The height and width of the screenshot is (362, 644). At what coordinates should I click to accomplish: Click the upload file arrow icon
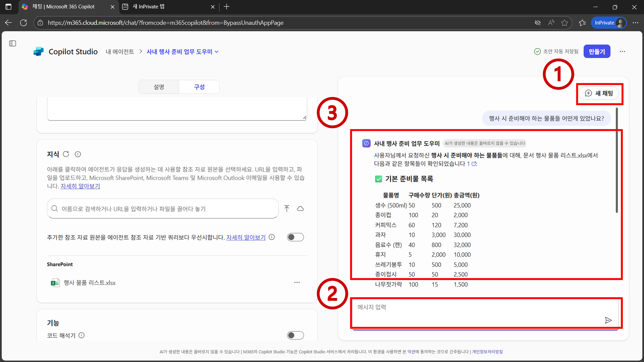pos(287,208)
